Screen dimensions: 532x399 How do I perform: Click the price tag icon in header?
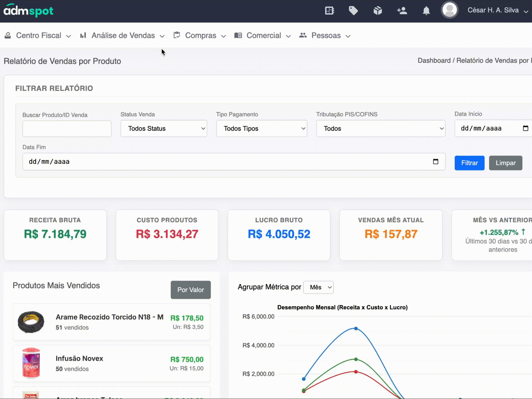click(x=353, y=11)
